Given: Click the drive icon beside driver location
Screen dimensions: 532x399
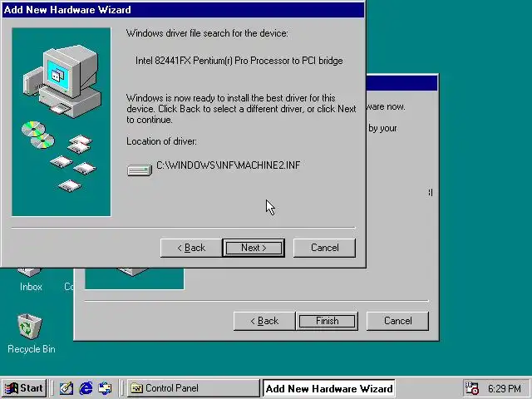Looking at the screenshot, I should (x=140, y=170).
